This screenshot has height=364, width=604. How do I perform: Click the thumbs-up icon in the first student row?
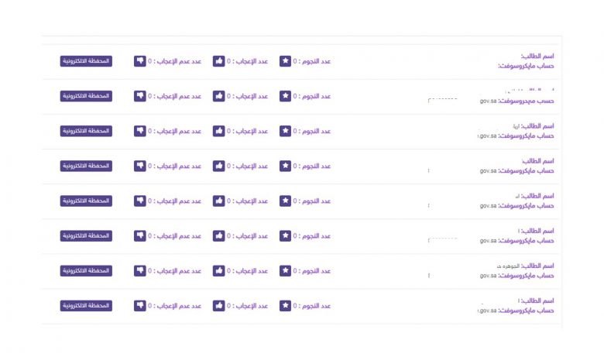coord(219,61)
